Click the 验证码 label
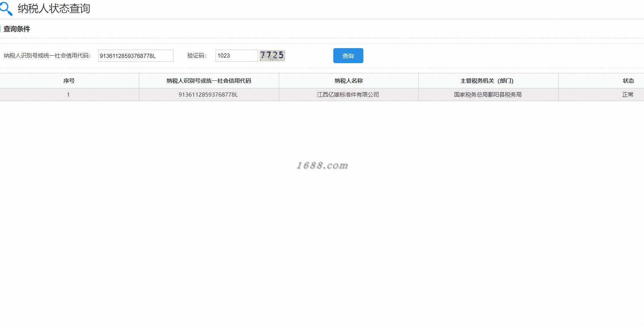644x329 pixels. (197, 56)
